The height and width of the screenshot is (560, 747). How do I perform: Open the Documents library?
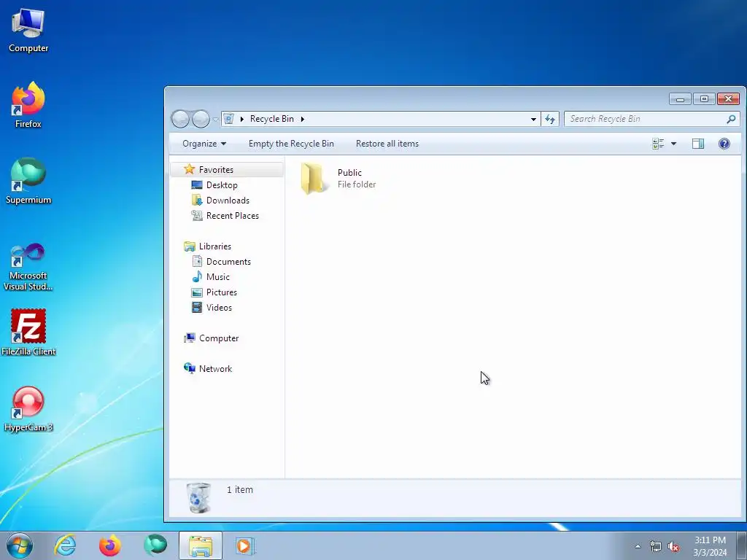(228, 262)
